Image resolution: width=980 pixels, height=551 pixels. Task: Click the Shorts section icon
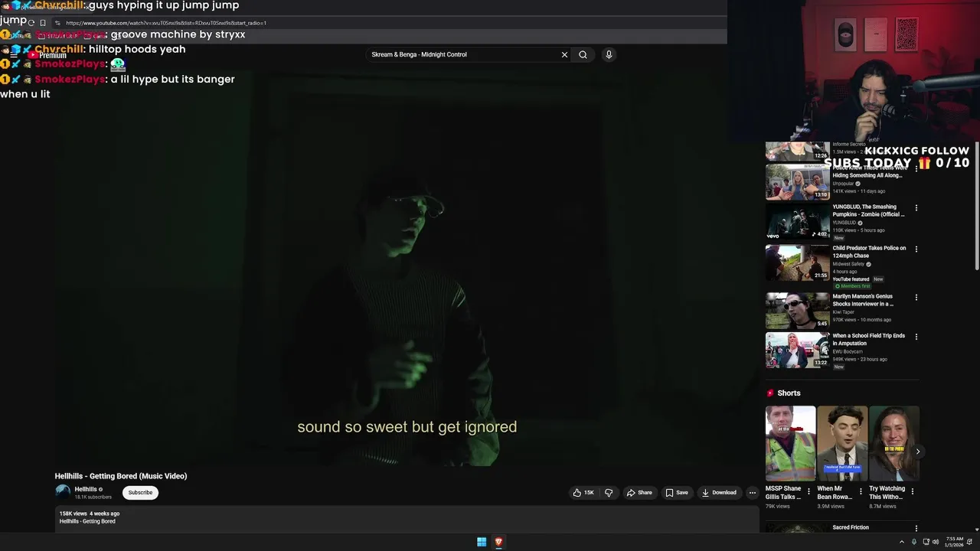770,393
